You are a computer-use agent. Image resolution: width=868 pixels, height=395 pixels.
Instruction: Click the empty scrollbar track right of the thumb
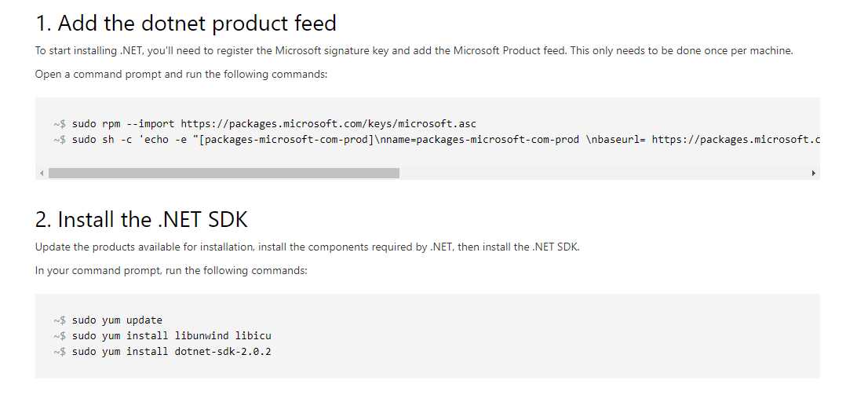604,174
